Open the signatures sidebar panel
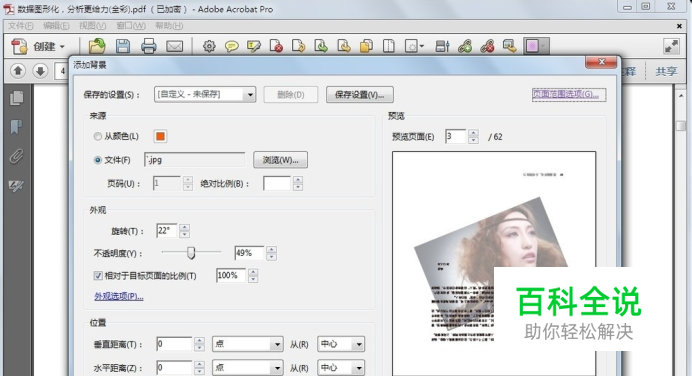 tap(16, 186)
